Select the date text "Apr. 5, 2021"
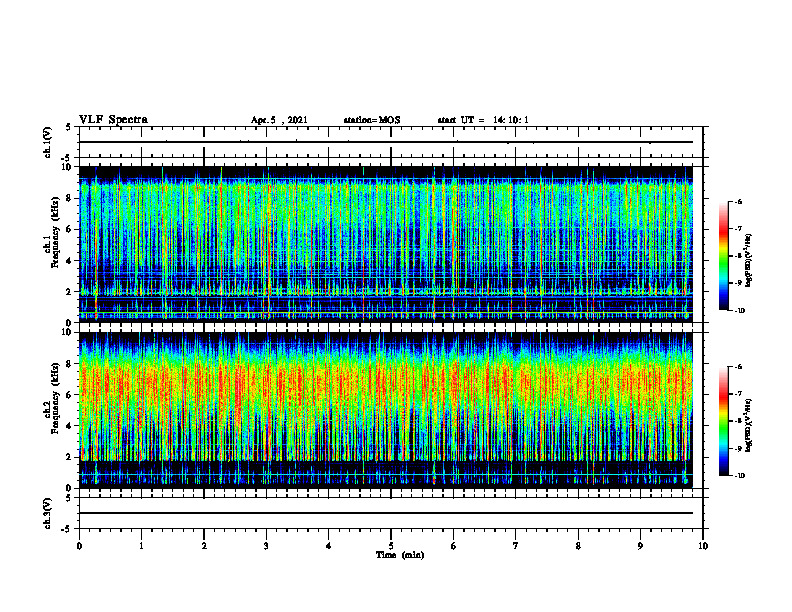This screenshot has width=792, height=612. coord(279,120)
